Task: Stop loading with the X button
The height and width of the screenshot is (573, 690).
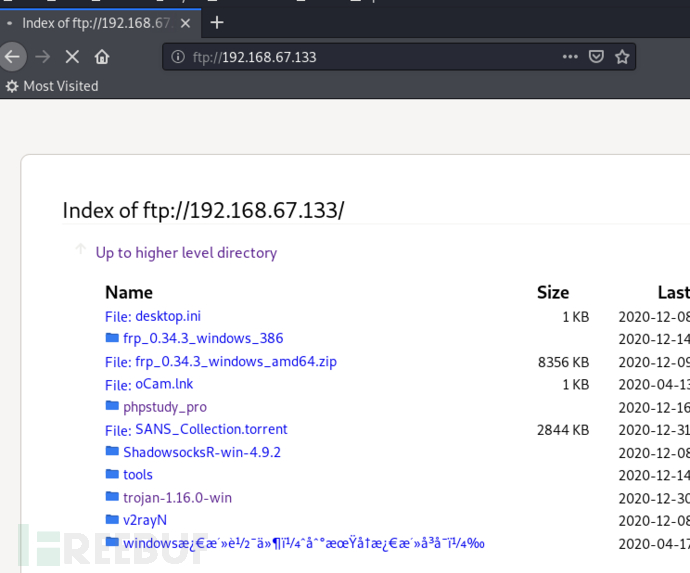Action: [72, 57]
